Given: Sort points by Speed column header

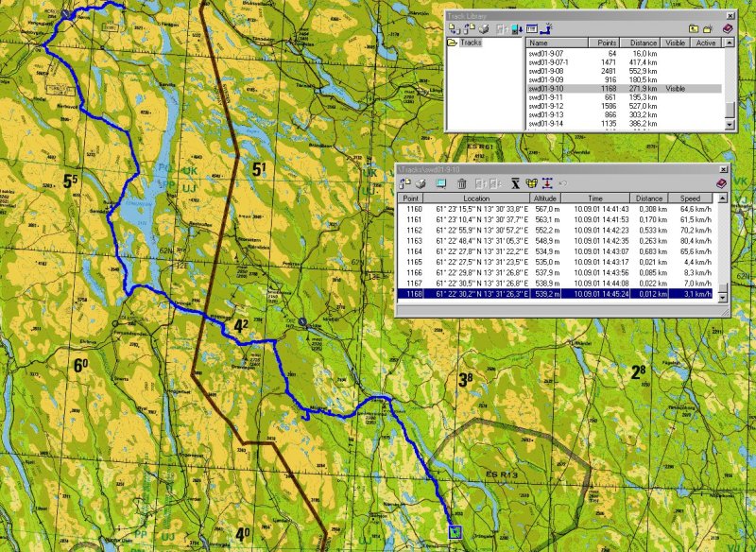Looking at the screenshot, I should (692, 198).
